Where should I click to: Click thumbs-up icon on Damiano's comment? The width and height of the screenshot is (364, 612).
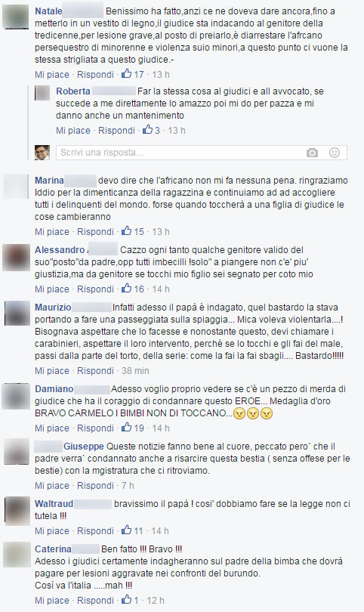[126, 428]
